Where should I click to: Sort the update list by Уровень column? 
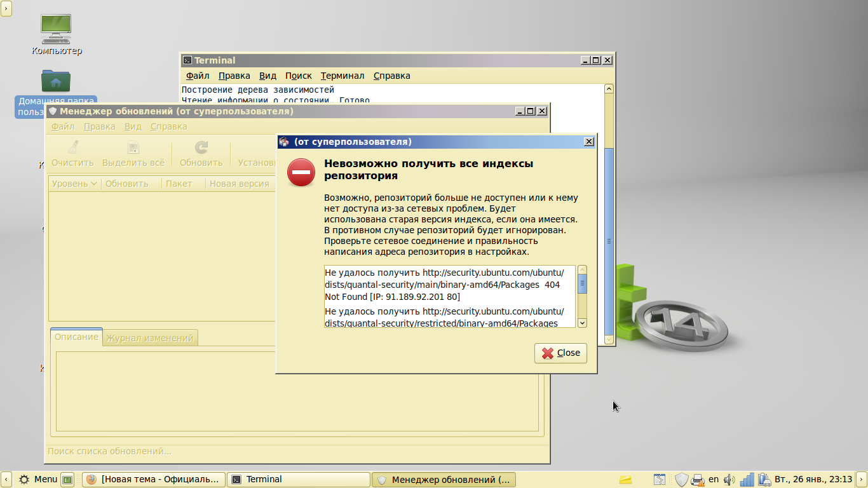click(74, 184)
